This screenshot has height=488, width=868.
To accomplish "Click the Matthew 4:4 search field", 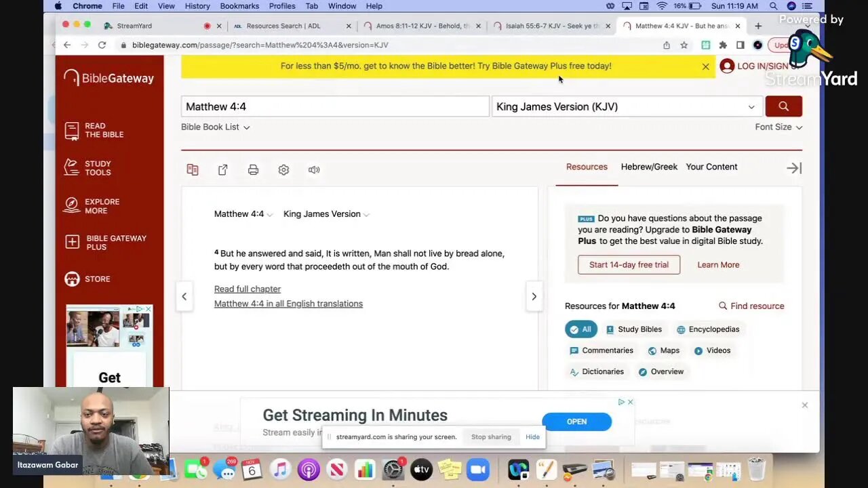I will 335,106.
